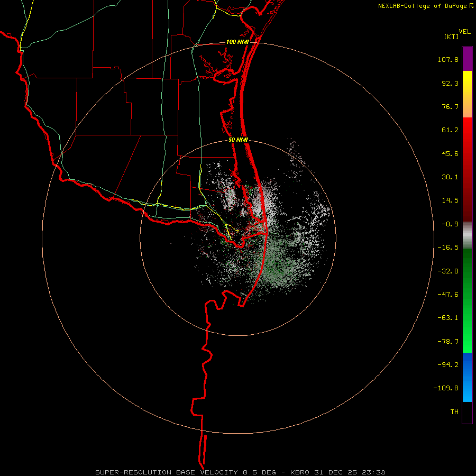This screenshot has height=476, width=476.
Task: Click the NEXLAB-College of DuPage credit text
Action: click(422, 6)
